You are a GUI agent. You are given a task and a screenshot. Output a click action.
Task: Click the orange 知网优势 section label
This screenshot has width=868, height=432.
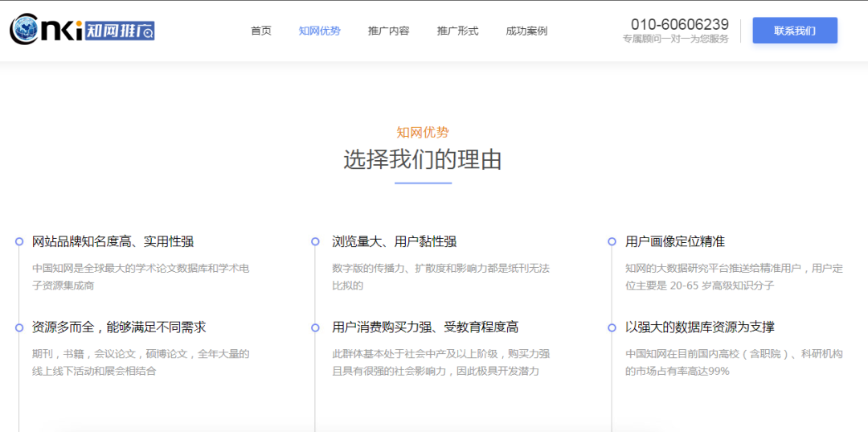pos(423,133)
